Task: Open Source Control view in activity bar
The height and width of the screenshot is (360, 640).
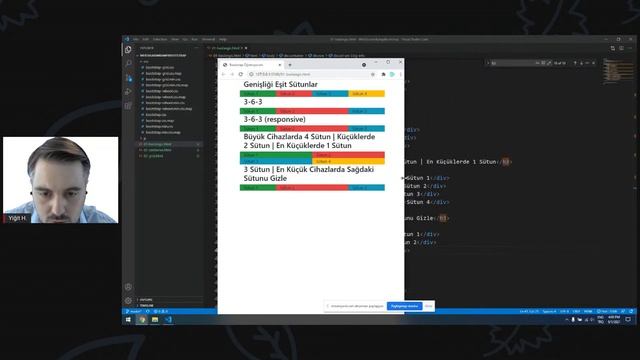Action: pos(128,78)
